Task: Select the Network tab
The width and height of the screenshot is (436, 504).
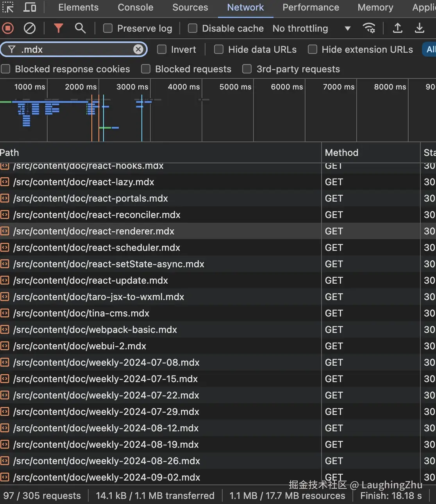Action: click(x=245, y=7)
